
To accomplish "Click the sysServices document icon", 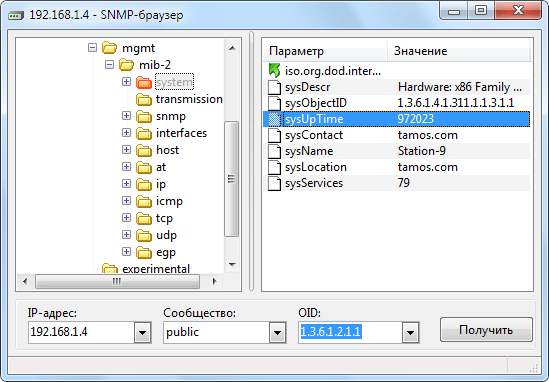I will (274, 183).
